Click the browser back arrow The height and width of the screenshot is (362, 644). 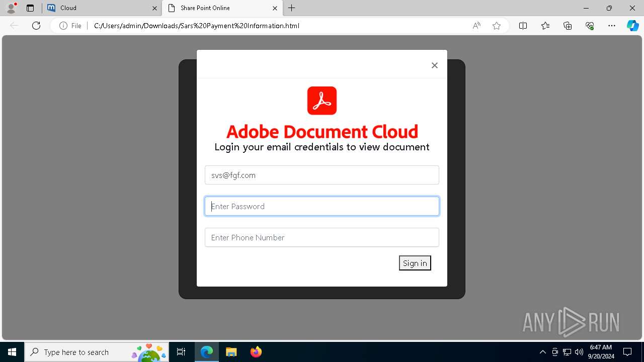pos(14,26)
